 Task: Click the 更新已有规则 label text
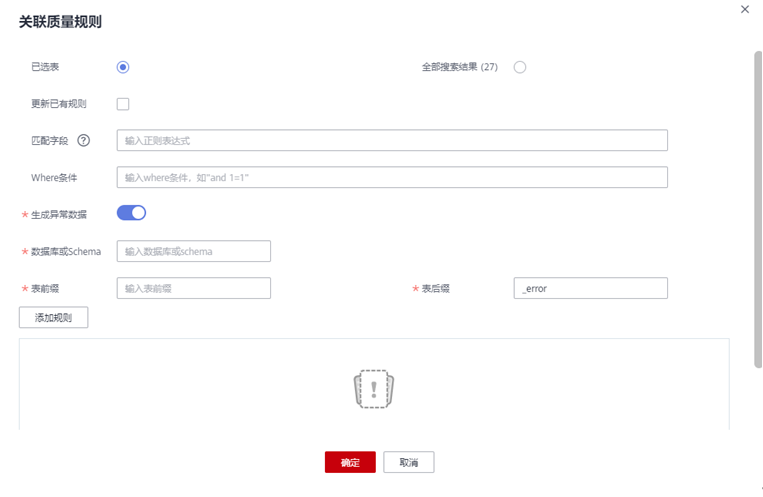click(x=59, y=104)
